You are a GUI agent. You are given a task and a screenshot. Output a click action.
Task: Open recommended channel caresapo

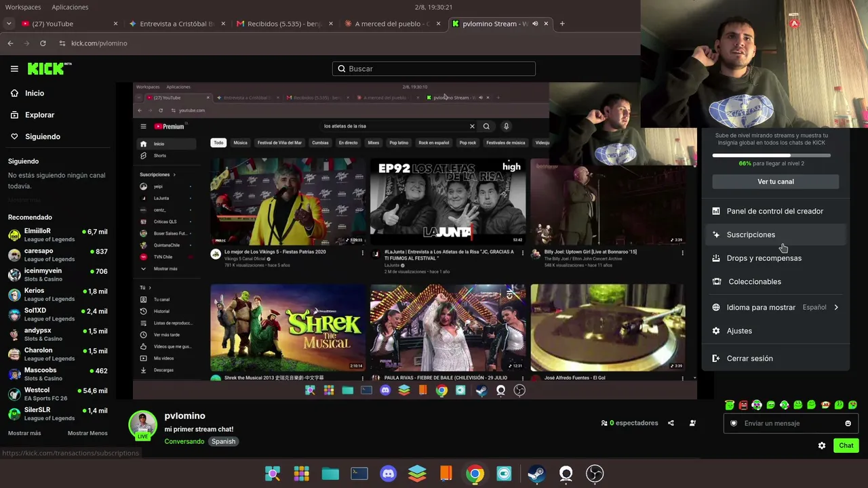click(x=58, y=254)
